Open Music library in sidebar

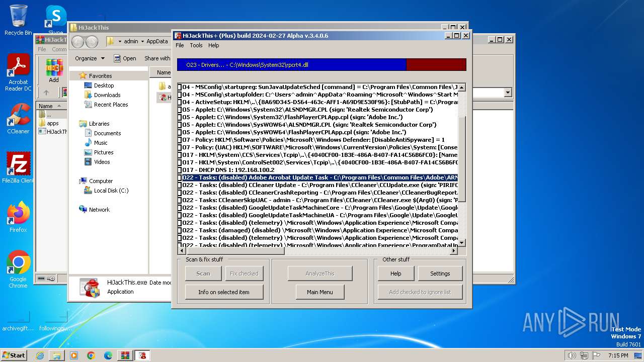click(x=101, y=143)
